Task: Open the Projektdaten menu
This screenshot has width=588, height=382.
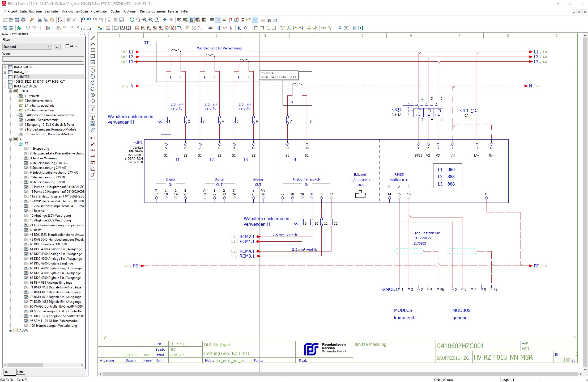Action: [99, 11]
